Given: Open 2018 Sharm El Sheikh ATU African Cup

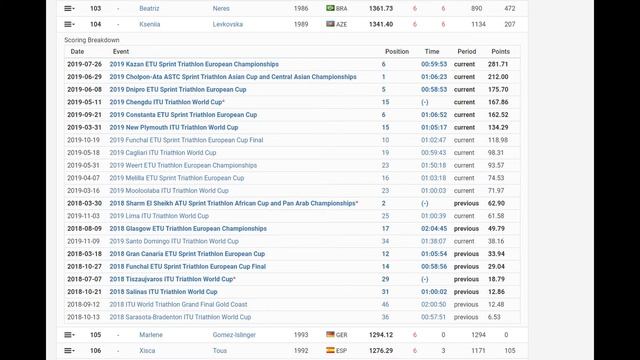Looking at the screenshot, I should tap(233, 204).
